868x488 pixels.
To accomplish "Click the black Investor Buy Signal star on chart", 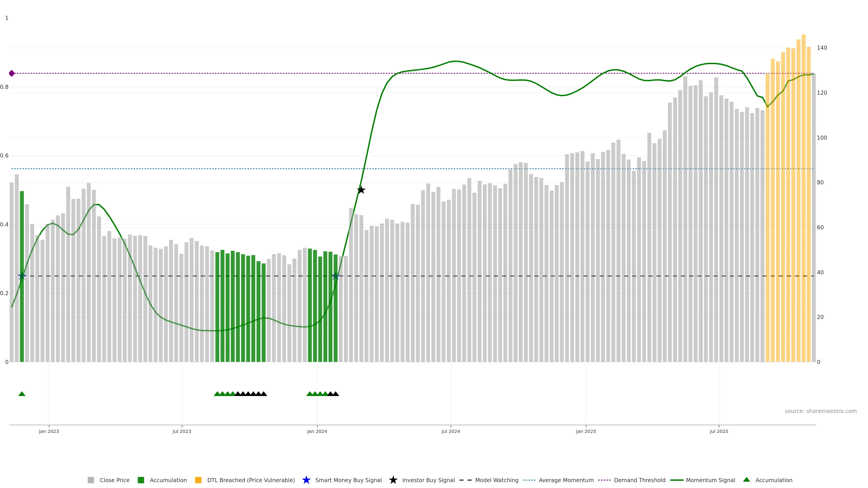I will click(361, 190).
